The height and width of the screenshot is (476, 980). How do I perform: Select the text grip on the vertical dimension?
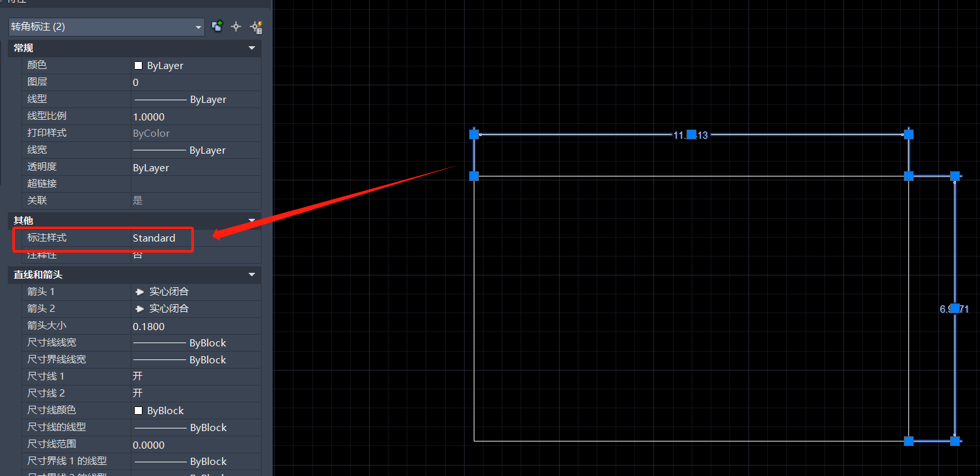[x=955, y=309]
